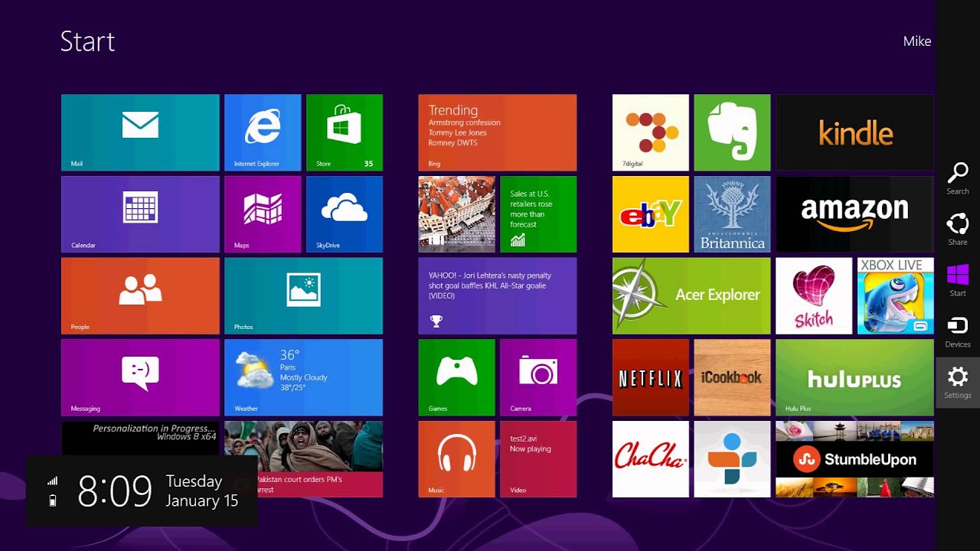Click the Start heading text
980x551 pixels.
[87, 41]
